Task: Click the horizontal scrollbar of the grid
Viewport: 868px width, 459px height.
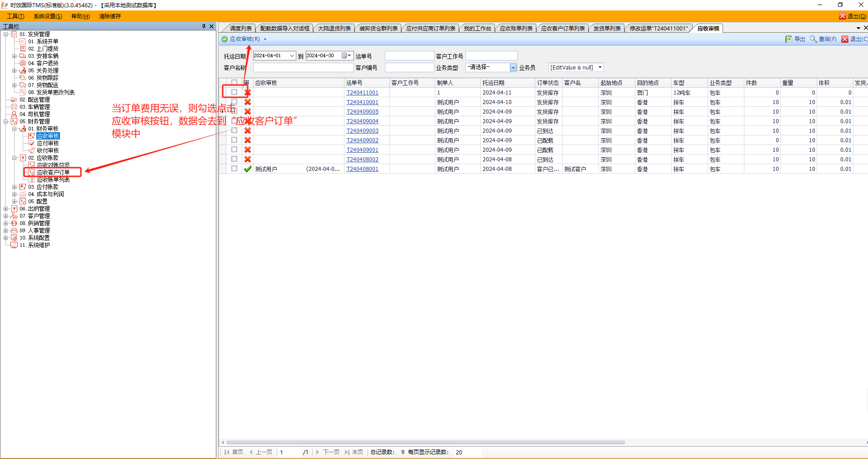Action: pyautogui.click(x=425, y=442)
